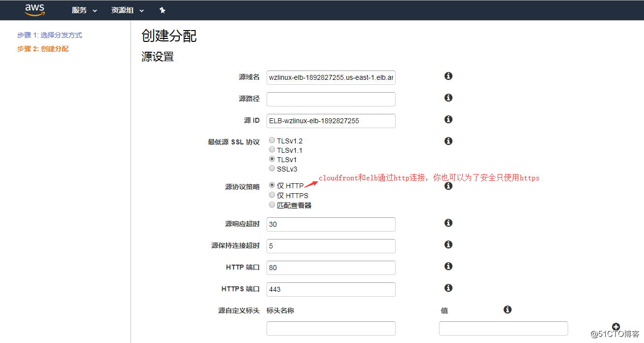Click the 标头名称 input field

pyautogui.click(x=331, y=328)
